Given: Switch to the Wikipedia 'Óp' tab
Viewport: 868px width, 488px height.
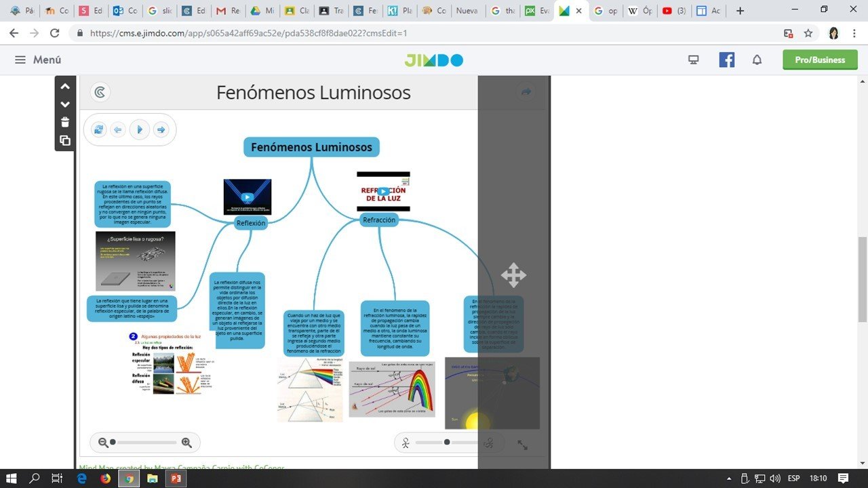Looking at the screenshot, I should tap(639, 11).
